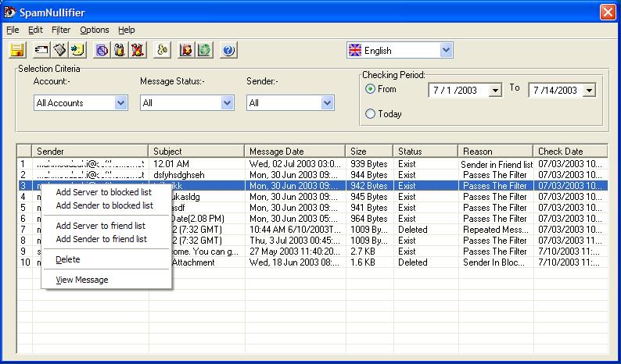Click date cell 'Thu, 3 Jul 2003 00:45:...'
The image size is (621, 364).
(x=294, y=241)
